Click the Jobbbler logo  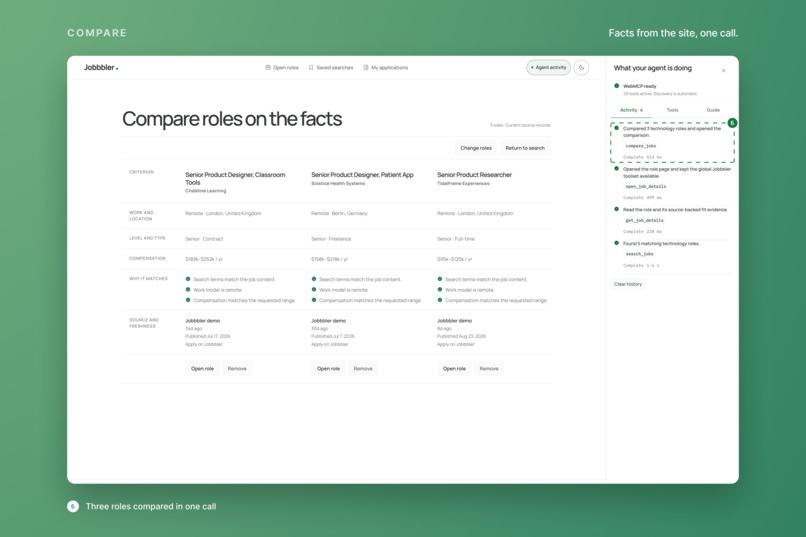pyautogui.click(x=101, y=67)
